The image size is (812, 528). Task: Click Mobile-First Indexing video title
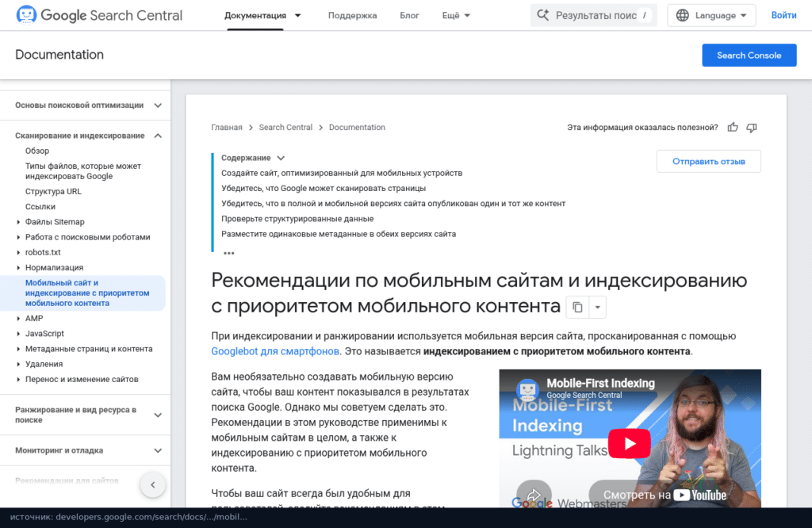(x=601, y=383)
